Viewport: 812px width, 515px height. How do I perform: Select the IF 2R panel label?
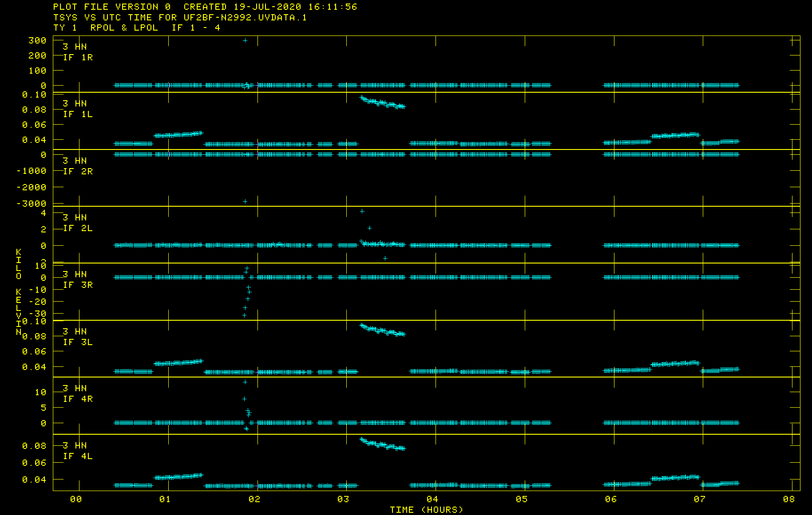(78, 171)
